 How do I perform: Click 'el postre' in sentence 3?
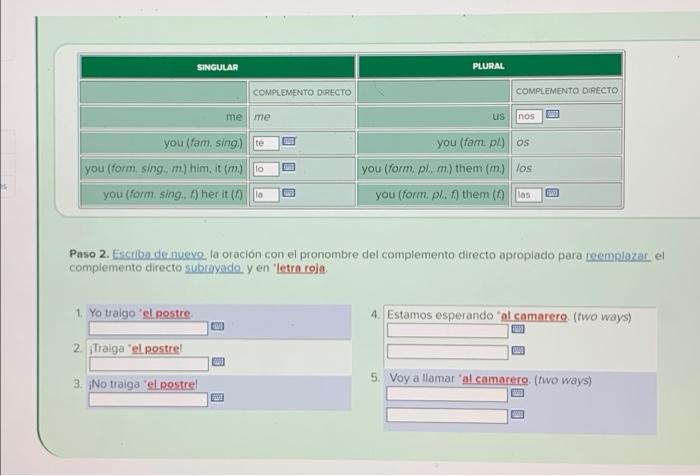point(171,384)
